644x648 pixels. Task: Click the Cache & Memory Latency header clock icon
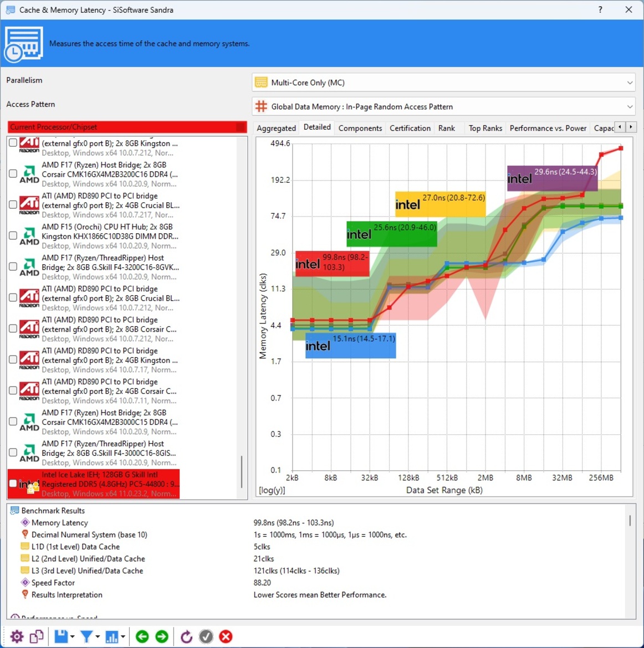tap(24, 44)
